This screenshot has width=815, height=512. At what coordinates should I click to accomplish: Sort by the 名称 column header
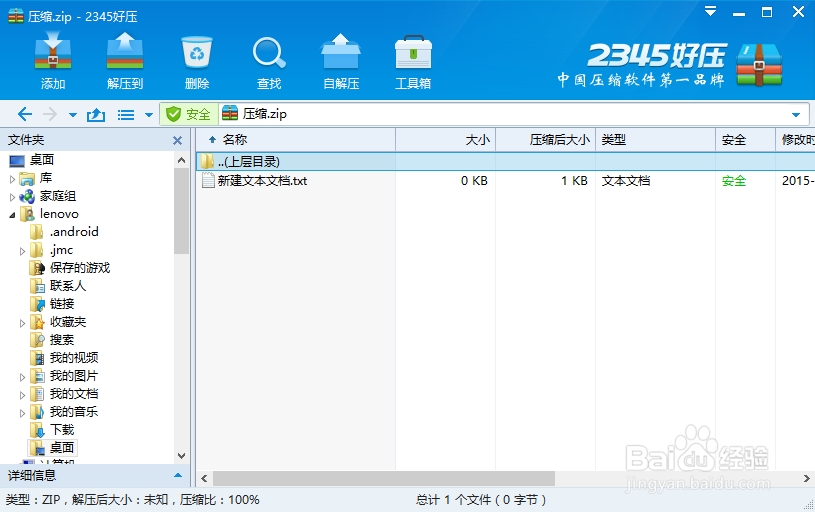coord(296,140)
